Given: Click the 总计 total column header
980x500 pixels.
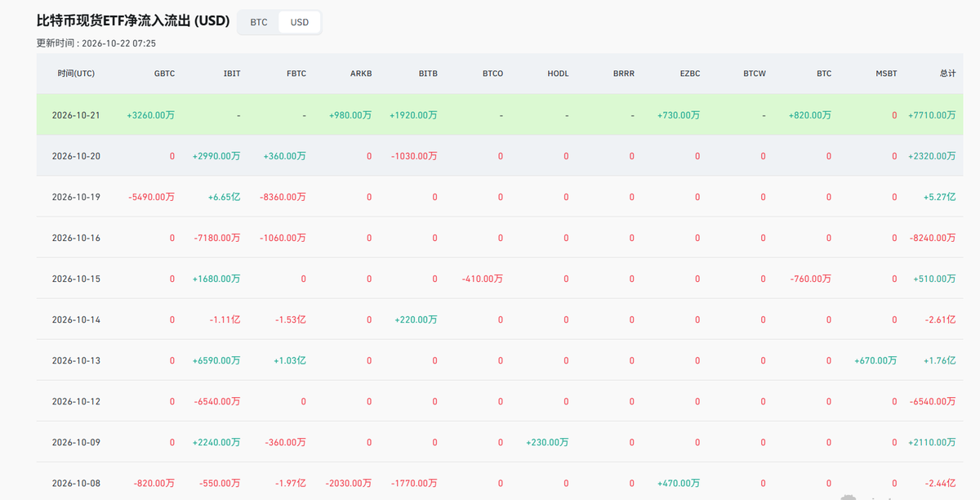Looking at the screenshot, I should pos(947,74).
